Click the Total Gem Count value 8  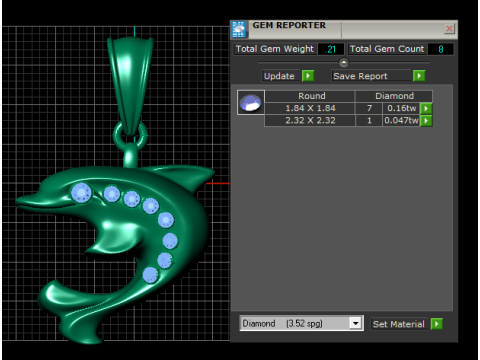pos(441,49)
